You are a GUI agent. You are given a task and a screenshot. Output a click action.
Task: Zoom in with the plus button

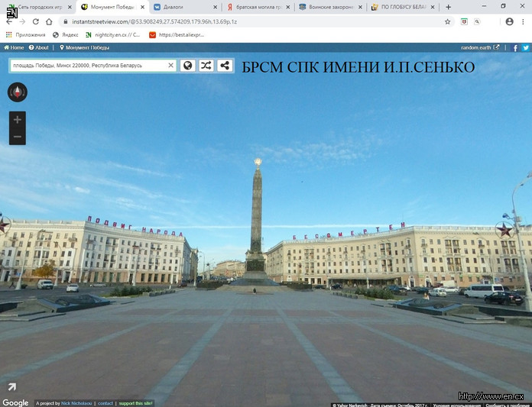coord(18,120)
